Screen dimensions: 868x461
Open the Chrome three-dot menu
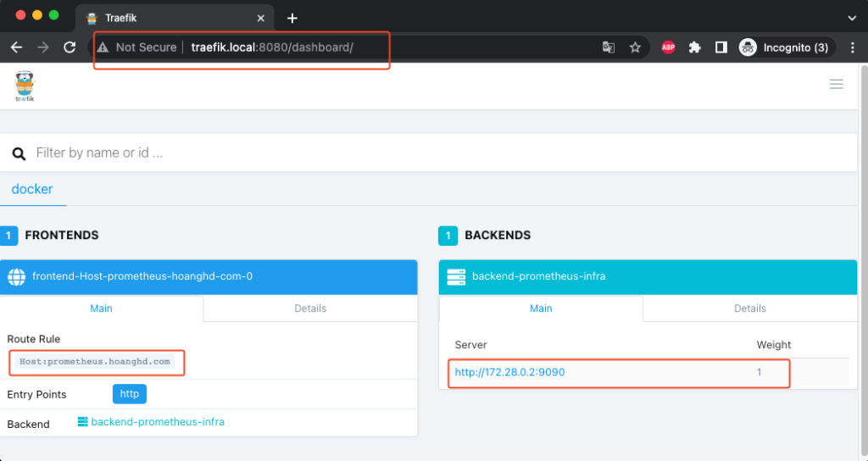pyautogui.click(x=853, y=47)
